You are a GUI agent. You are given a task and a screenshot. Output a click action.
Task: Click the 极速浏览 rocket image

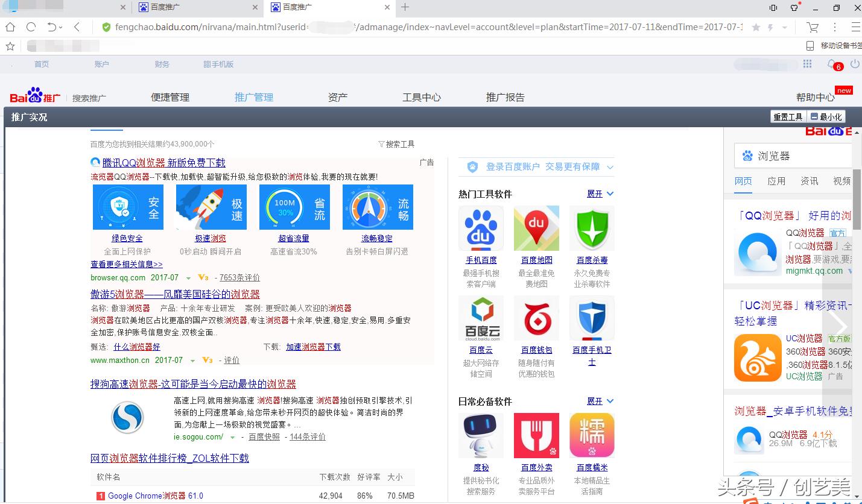pyautogui.click(x=211, y=207)
